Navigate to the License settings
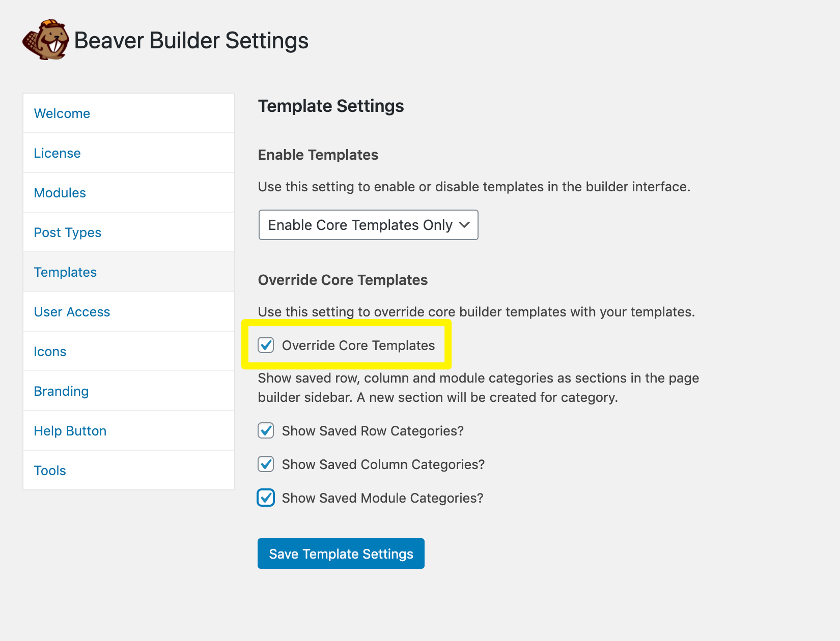 pyautogui.click(x=57, y=153)
